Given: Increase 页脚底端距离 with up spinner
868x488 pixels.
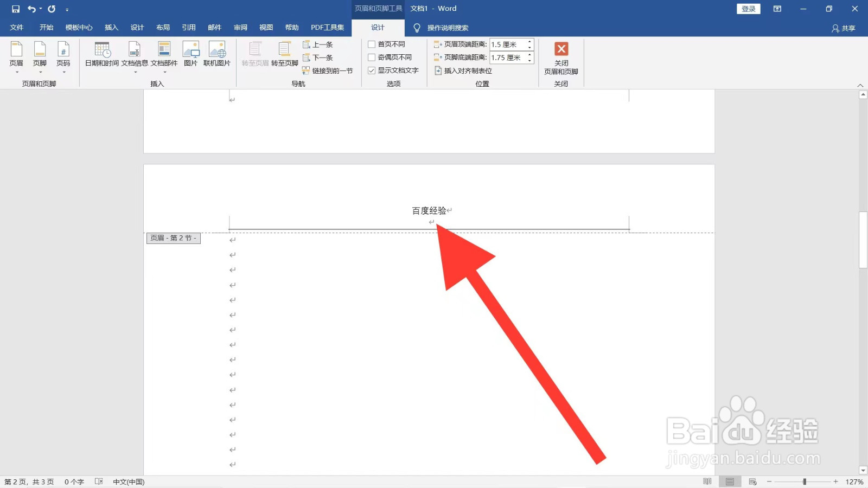Looking at the screenshot, I should [x=530, y=55].
